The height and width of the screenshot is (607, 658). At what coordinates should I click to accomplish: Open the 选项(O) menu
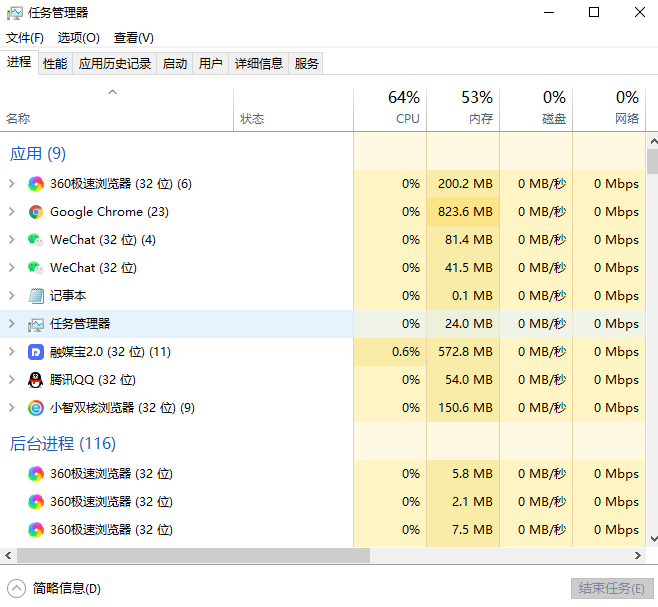[78, 38]
